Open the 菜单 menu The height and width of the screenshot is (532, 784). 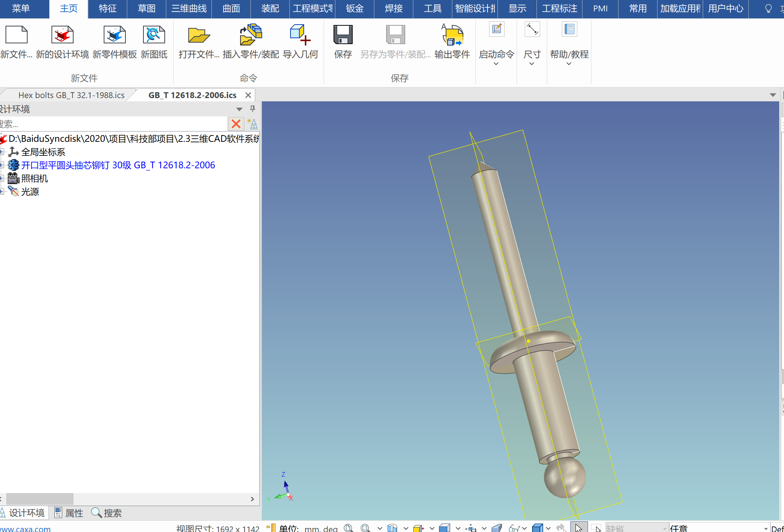(21, 8)
